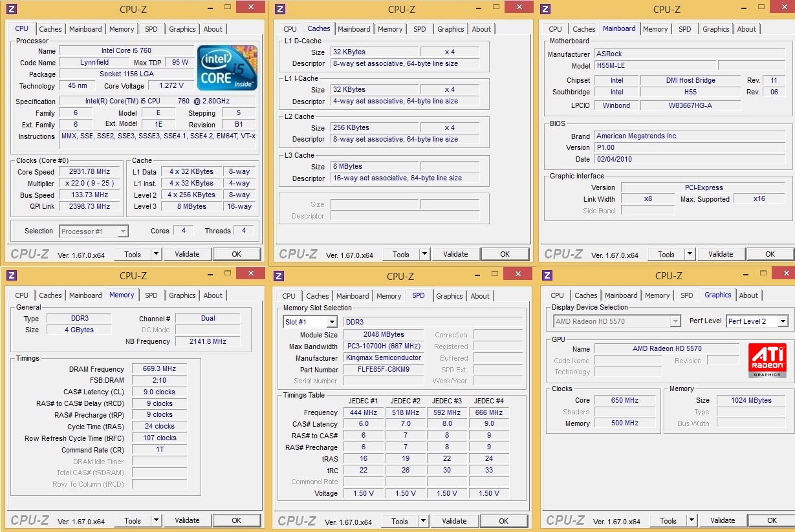Expand the Tools arrow in the Memory-tab window
The height and width of the screenshot is (532, 795).
pyautogui.click(x=156, y=521)
